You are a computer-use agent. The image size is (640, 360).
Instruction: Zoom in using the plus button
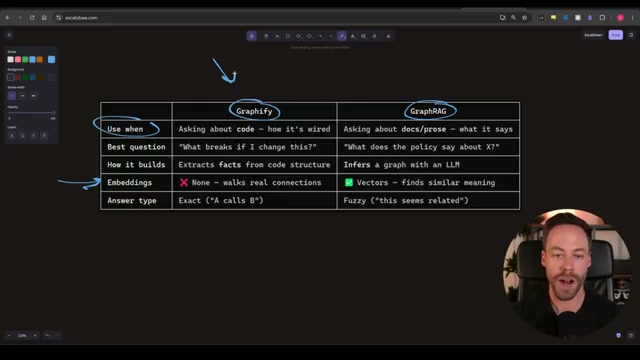[x=35, y=336]
